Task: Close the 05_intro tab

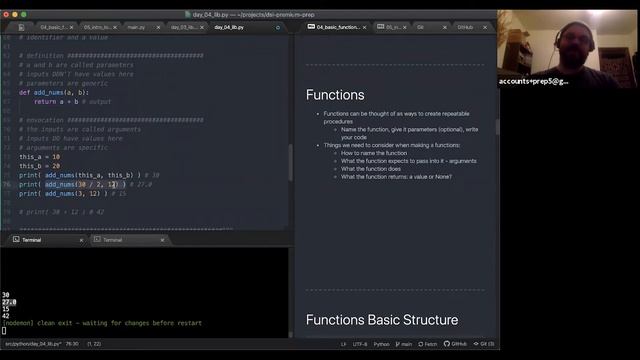Action: 115,27
